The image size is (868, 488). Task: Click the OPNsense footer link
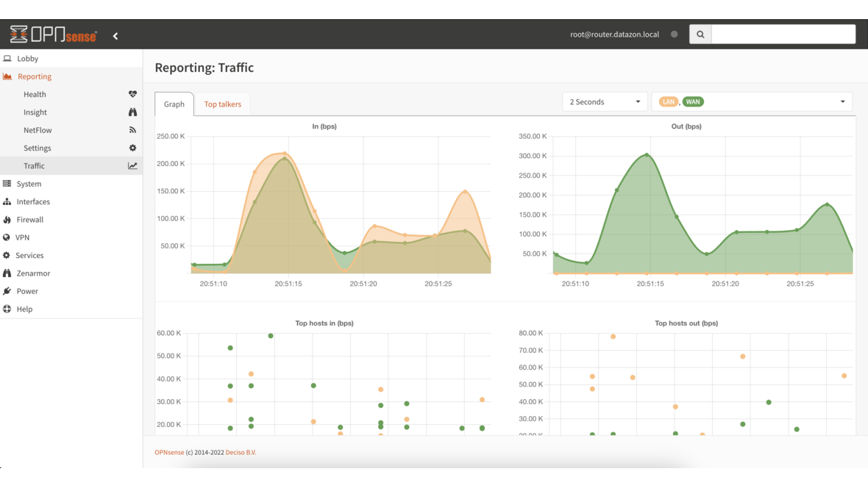(x=168, y=452)
